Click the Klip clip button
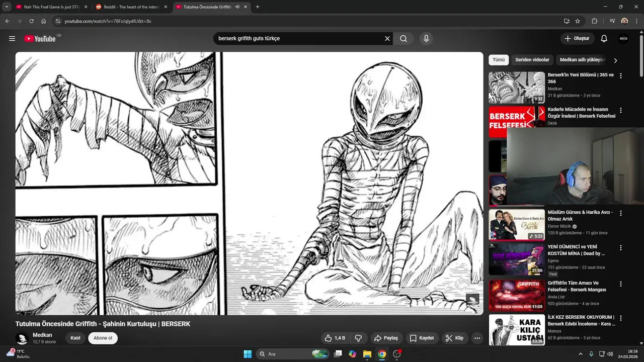 [455, 338]
